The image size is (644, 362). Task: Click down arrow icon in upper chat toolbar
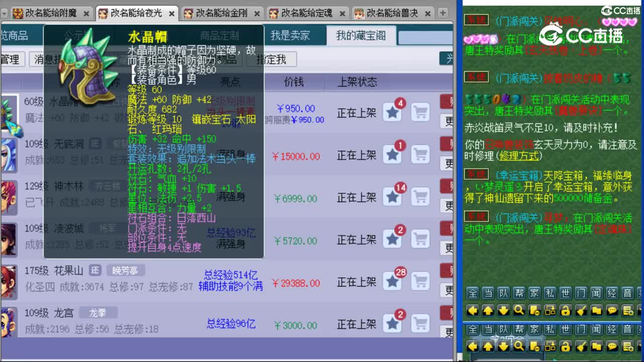click(504, 310)
